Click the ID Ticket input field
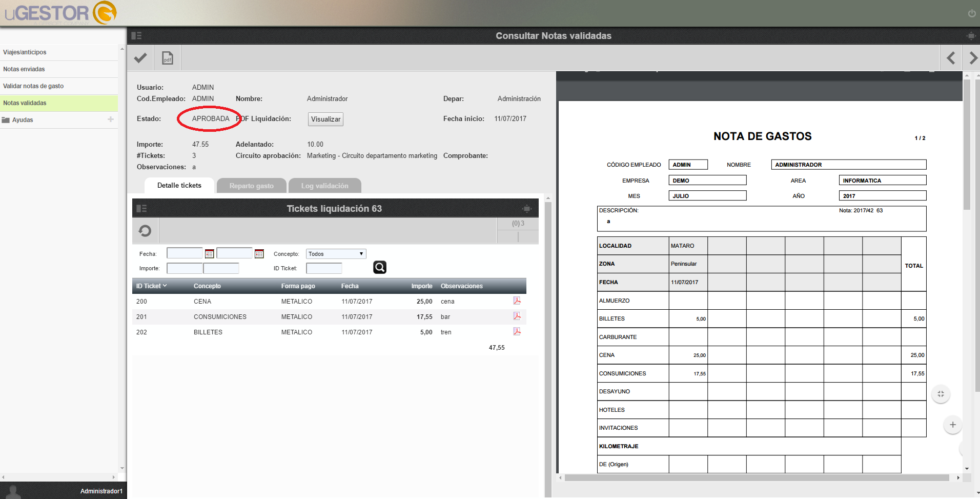The image size is (980, 499). 324,268
